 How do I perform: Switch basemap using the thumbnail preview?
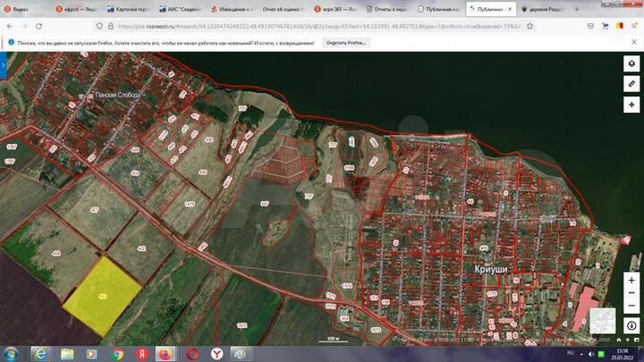click(x=603, y=320)
